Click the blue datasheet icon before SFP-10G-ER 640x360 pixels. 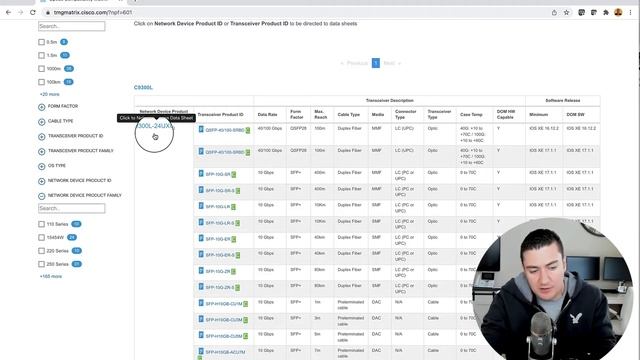(201, 238)
